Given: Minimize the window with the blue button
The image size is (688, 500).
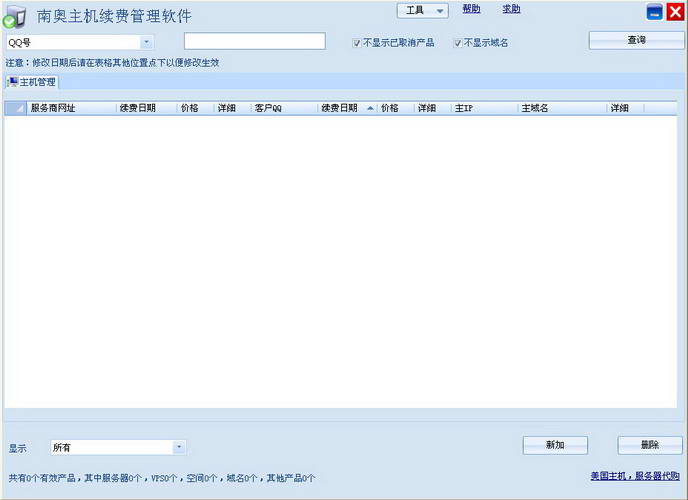Looking at the screenshot, I should coord(655,12).
